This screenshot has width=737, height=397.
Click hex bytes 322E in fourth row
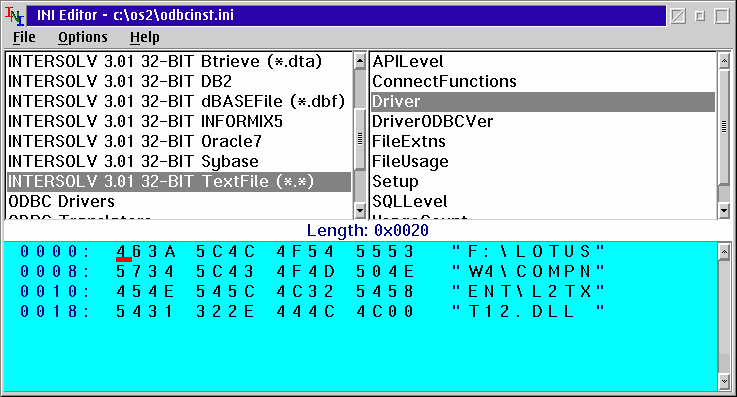[226, 311]
